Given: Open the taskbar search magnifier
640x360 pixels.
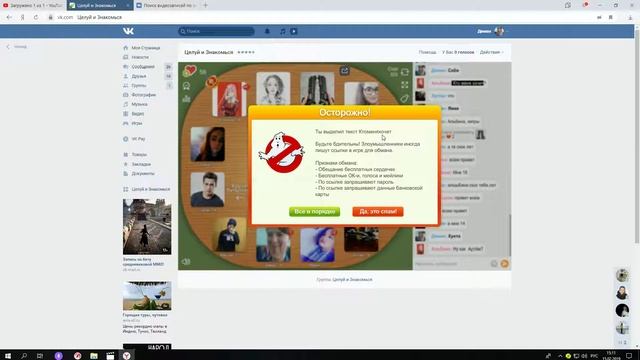Looking at the screenshot, I should [24, 356].
